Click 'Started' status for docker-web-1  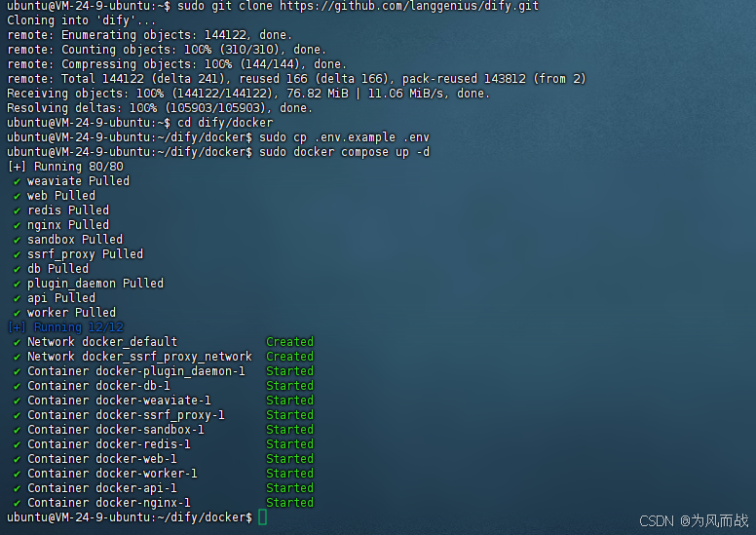[289, 459]
